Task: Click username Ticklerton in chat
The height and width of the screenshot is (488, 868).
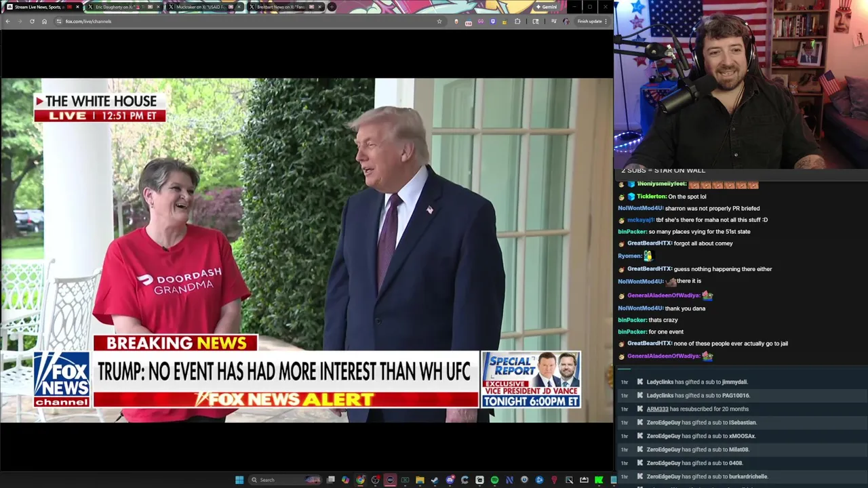Action: [652, 197]
